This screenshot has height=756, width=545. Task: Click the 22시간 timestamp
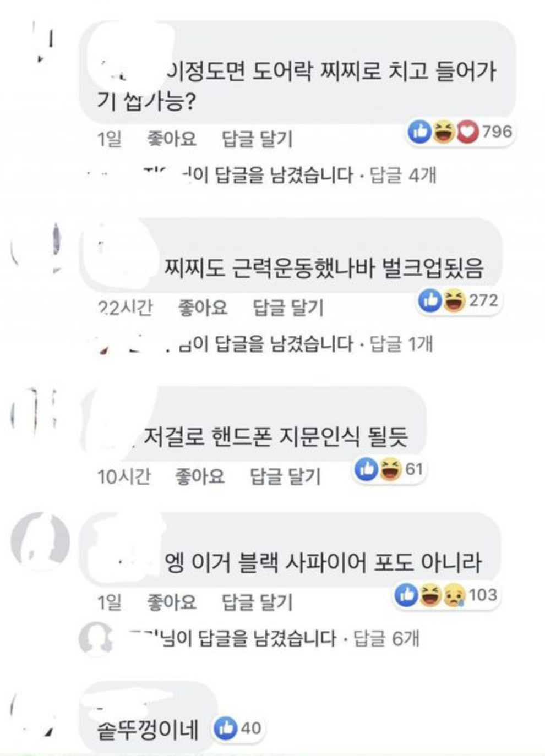click(x=124, y=307)
